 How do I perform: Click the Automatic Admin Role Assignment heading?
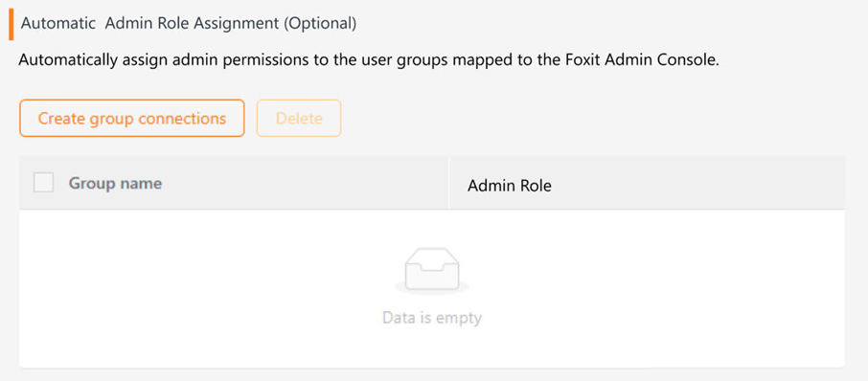pyautogui.click(x=188, y=23)
